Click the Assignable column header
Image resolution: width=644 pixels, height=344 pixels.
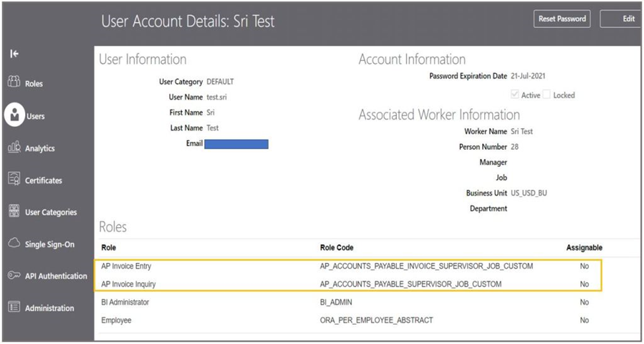(584, 248)
